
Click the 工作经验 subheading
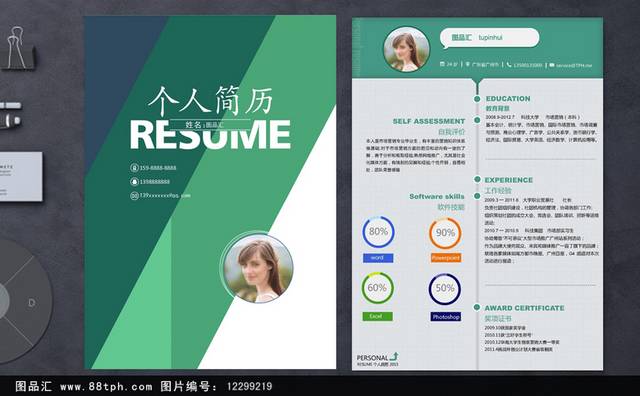coord(498,191)
